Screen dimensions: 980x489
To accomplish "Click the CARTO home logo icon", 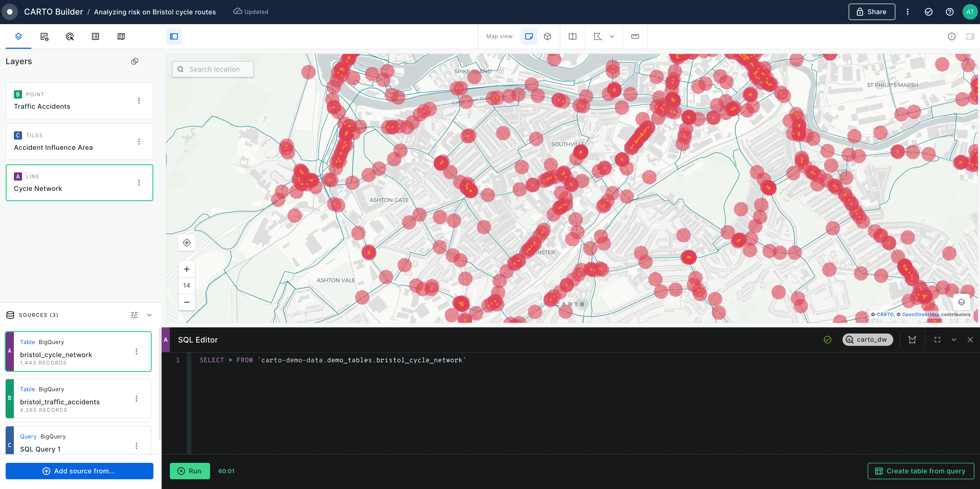I will pyautogui.click(x=10, y=12).
